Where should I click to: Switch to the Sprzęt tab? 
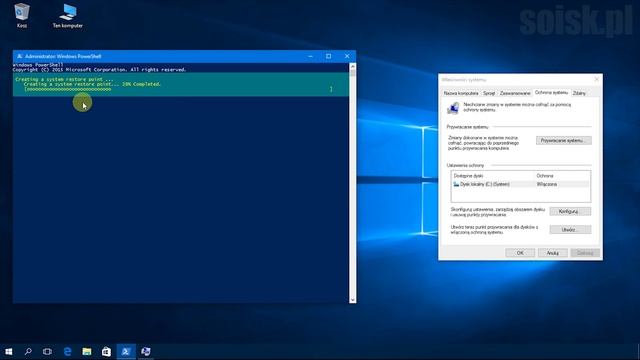489,93
